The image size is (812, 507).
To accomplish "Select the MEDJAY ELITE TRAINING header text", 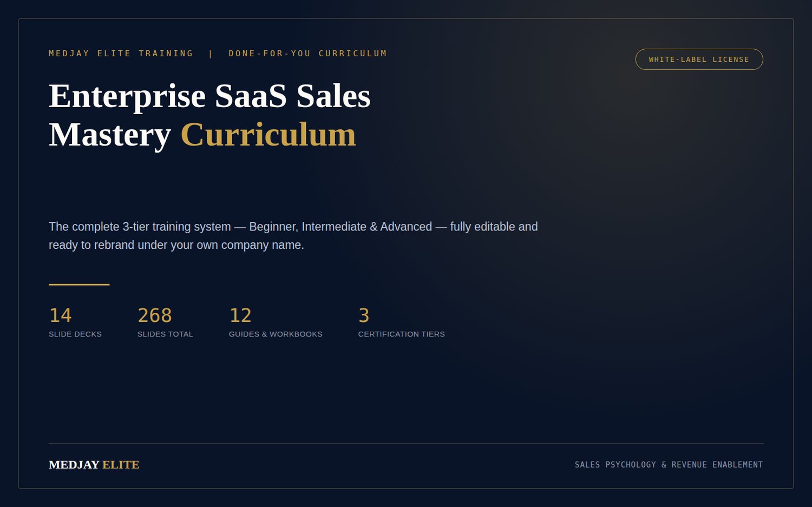I will pyautogui.click(x=121, y=54).
